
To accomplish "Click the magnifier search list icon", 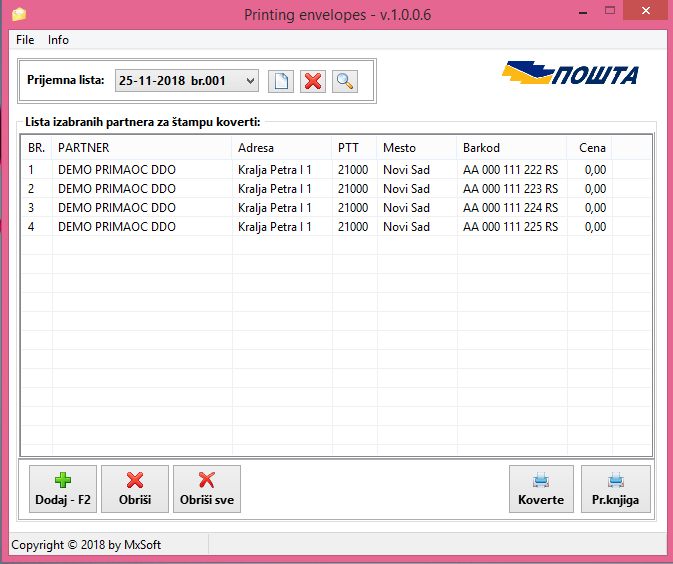I will tap(345, 81).
